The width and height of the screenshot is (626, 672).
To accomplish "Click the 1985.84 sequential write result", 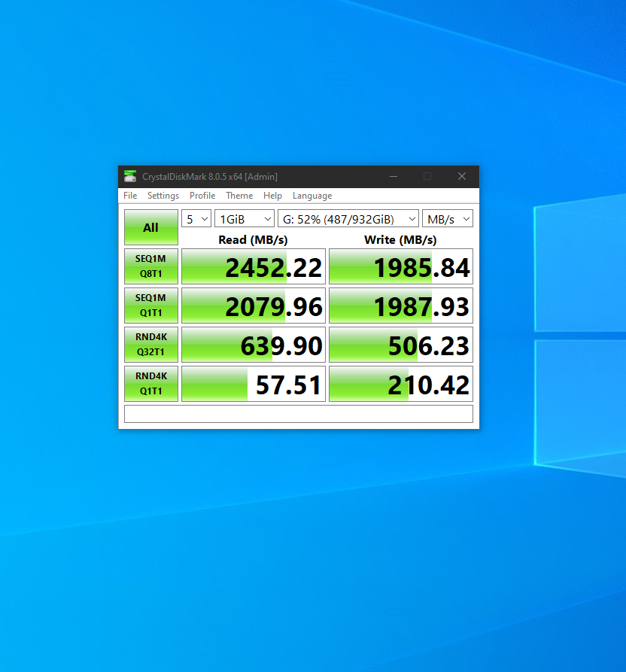I will click(401, 266).
